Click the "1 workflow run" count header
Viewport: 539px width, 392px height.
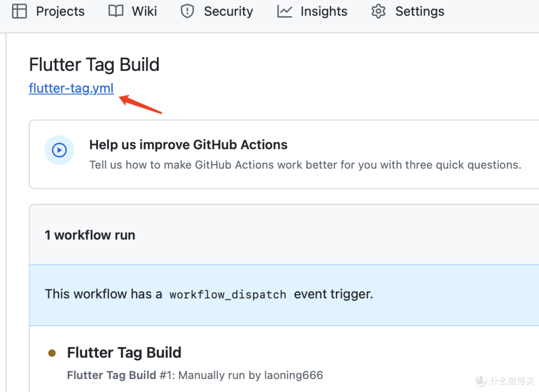click(90, 235)
